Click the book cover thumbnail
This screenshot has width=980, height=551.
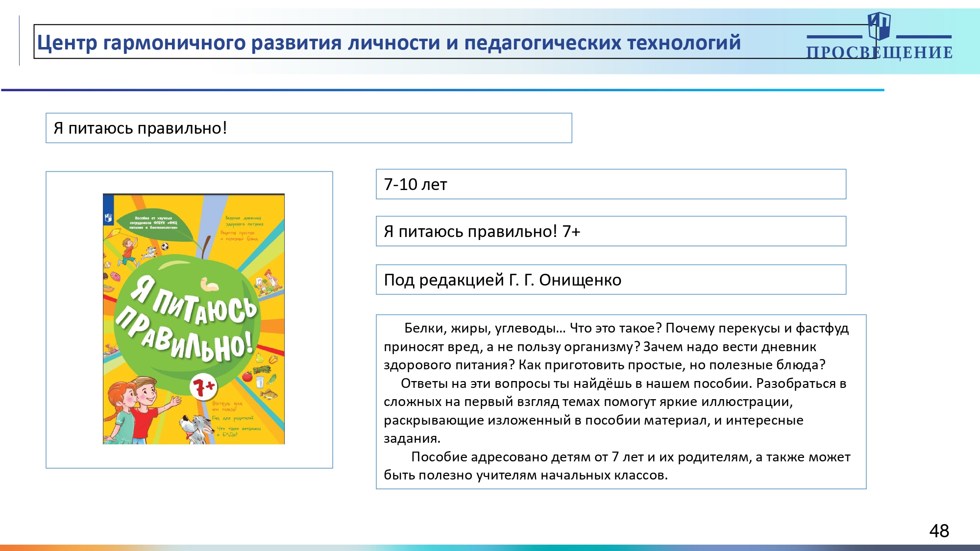click(x=194, y=319)
